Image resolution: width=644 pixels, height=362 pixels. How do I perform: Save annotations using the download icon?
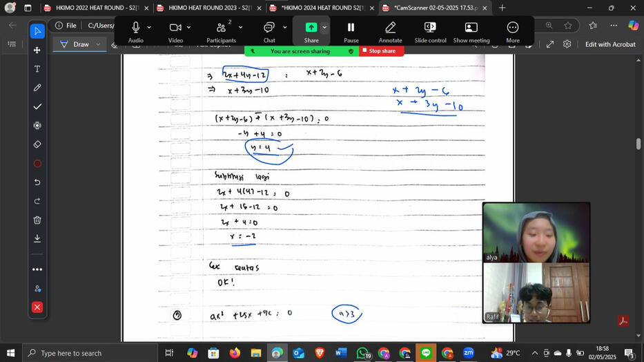[x=37, y=238]
